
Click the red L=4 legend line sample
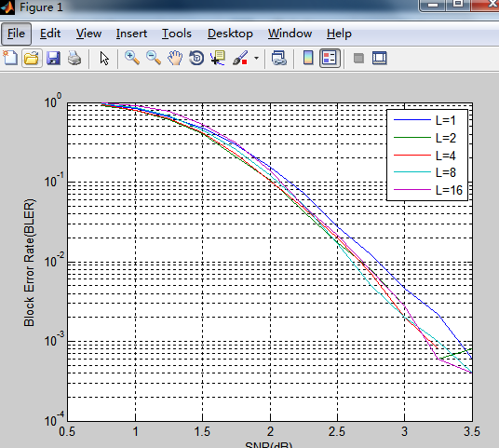point(412,155)
